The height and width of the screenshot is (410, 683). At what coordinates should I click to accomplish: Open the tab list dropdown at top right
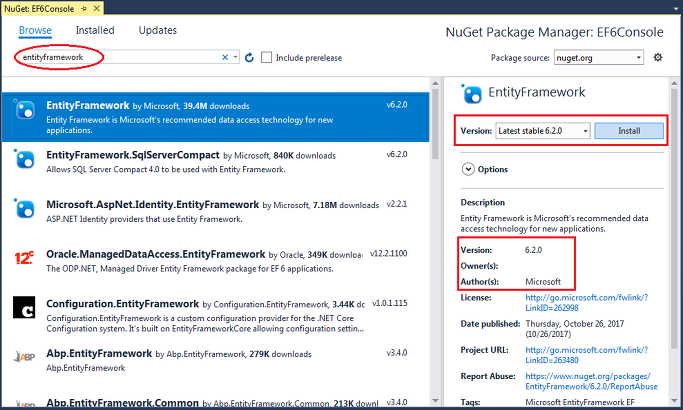pos(675,8)
